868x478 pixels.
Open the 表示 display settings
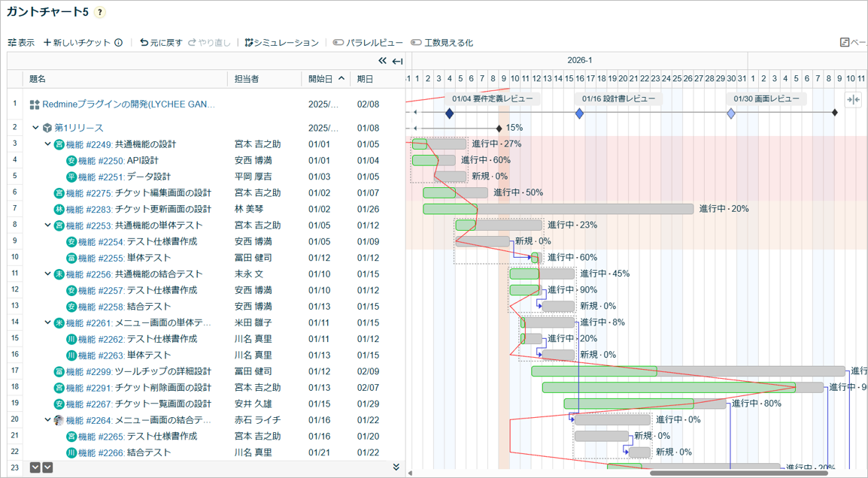pos(21,43)
